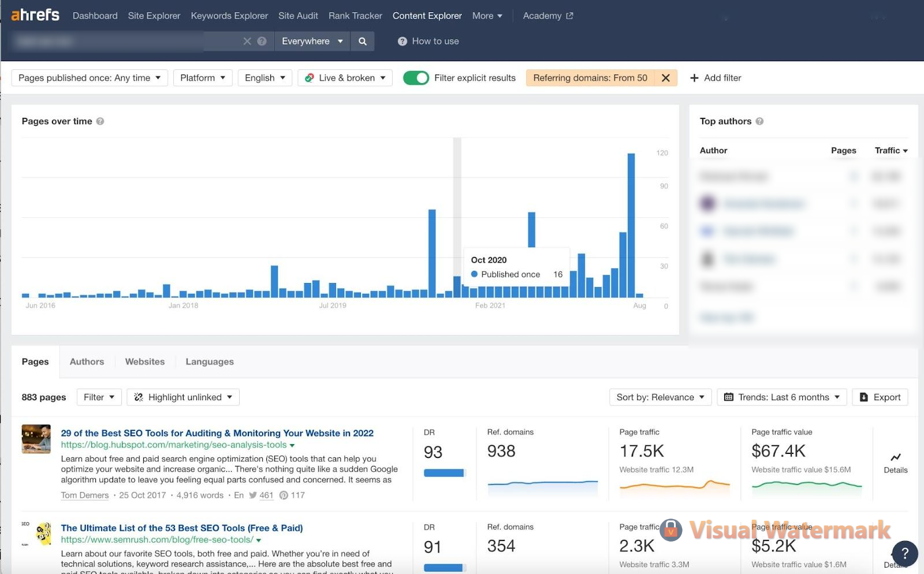The height and width of the screenshot is (574, 924).
Task: Open author Tom Demers link
Action: point(85,495)
